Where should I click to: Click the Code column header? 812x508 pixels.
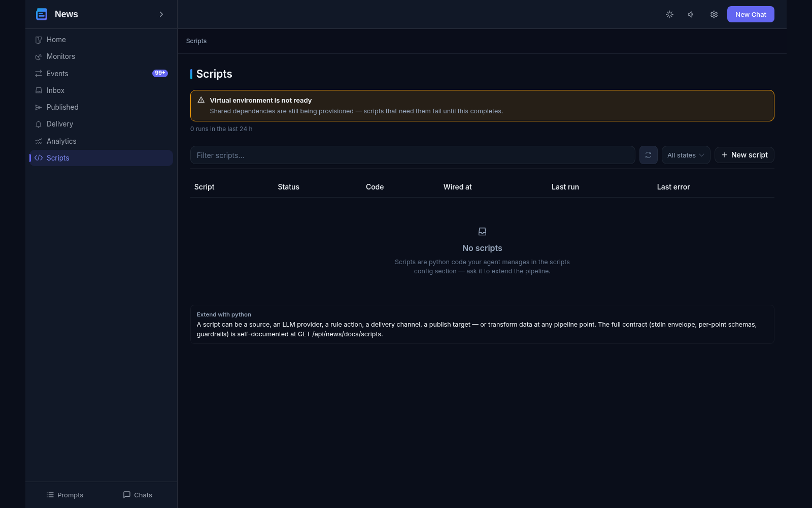[375, 187]
